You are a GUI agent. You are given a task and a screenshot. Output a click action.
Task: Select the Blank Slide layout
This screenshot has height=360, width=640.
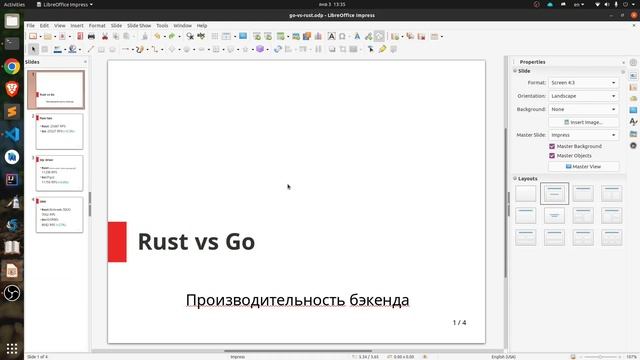point(525,193)
